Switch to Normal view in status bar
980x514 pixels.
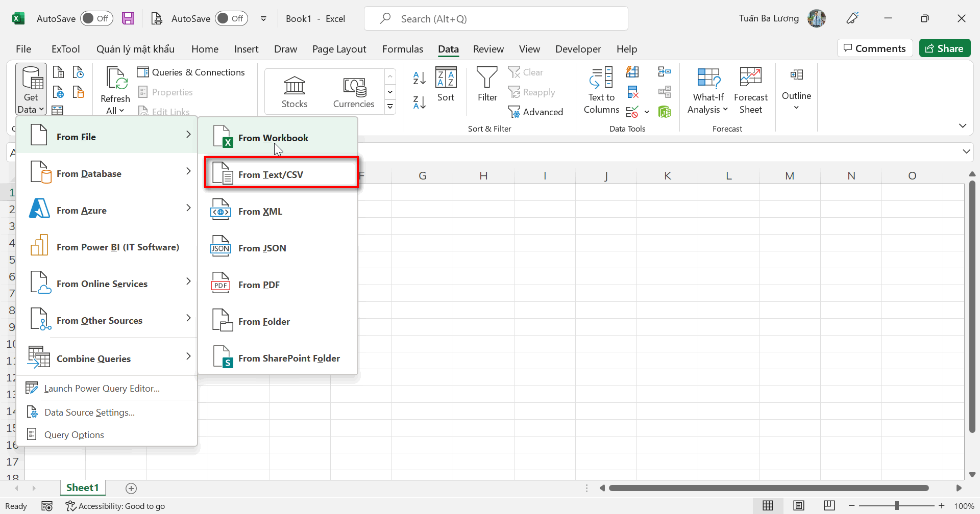click(768, 506)
